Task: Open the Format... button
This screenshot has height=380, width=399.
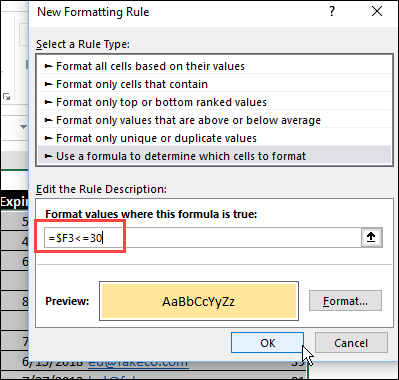Action: tap(345, 301)
